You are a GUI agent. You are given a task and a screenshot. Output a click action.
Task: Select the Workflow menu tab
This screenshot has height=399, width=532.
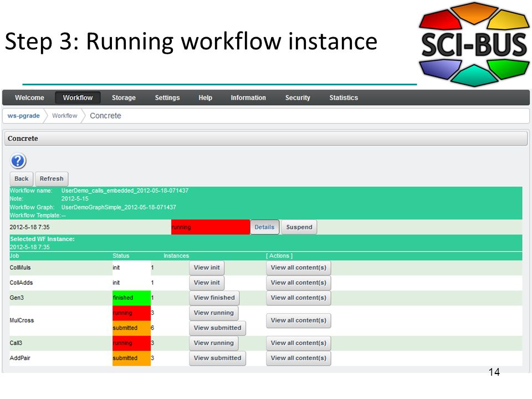[78, 98]
